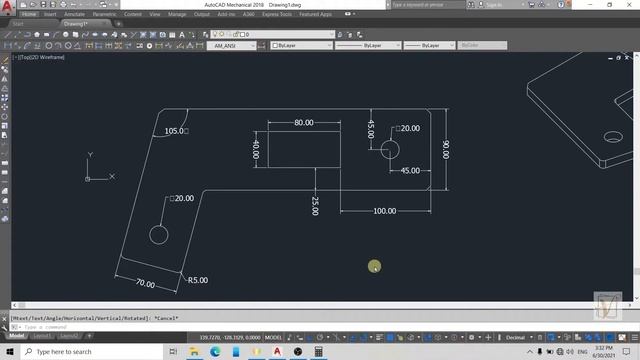
Task: Open Task View from the taskbar
Action: (173, 351)
